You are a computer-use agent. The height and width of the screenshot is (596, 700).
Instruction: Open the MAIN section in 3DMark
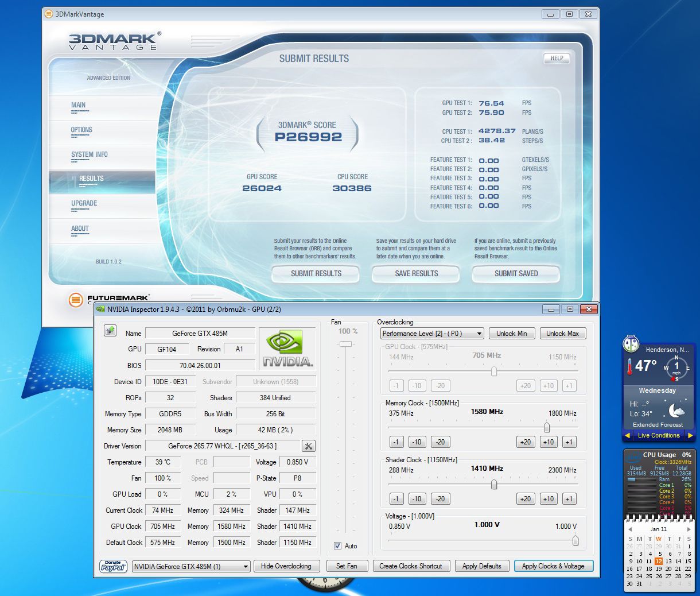tap(79, 105)
